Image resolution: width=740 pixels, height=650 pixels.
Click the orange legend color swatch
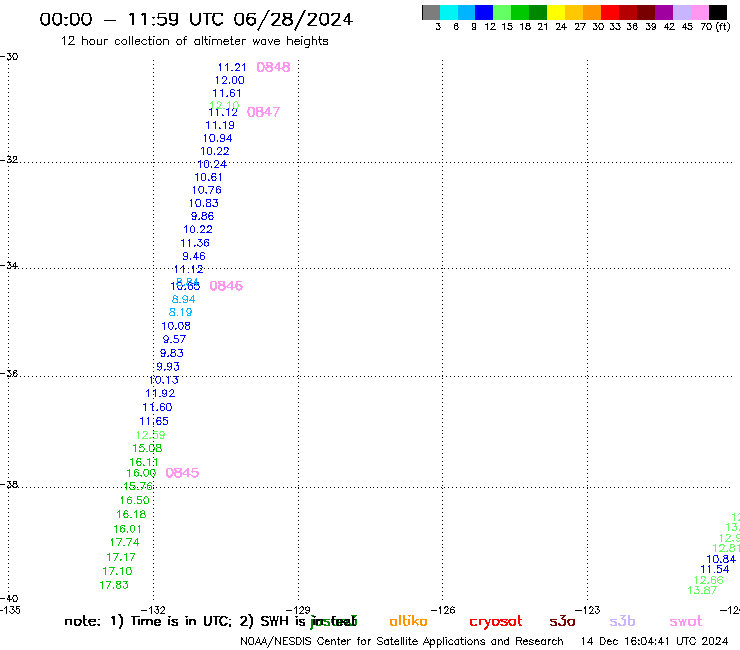(x=592, y=12)
